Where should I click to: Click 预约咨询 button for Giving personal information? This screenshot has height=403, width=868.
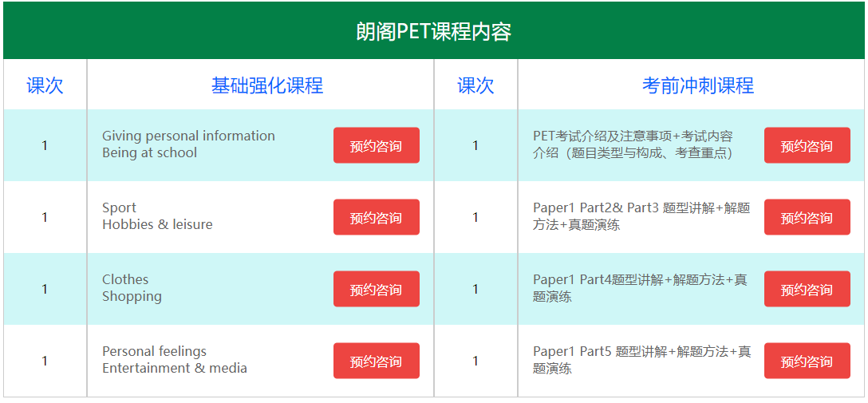[x=376, y=146]
